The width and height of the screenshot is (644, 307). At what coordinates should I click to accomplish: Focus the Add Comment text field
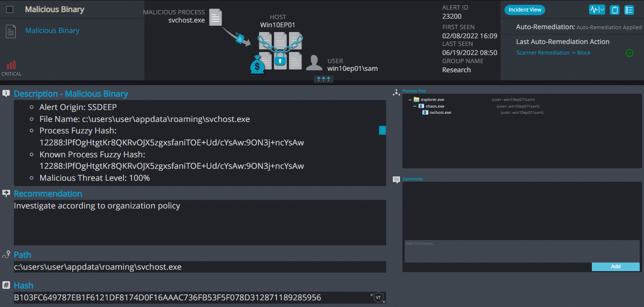522,251
